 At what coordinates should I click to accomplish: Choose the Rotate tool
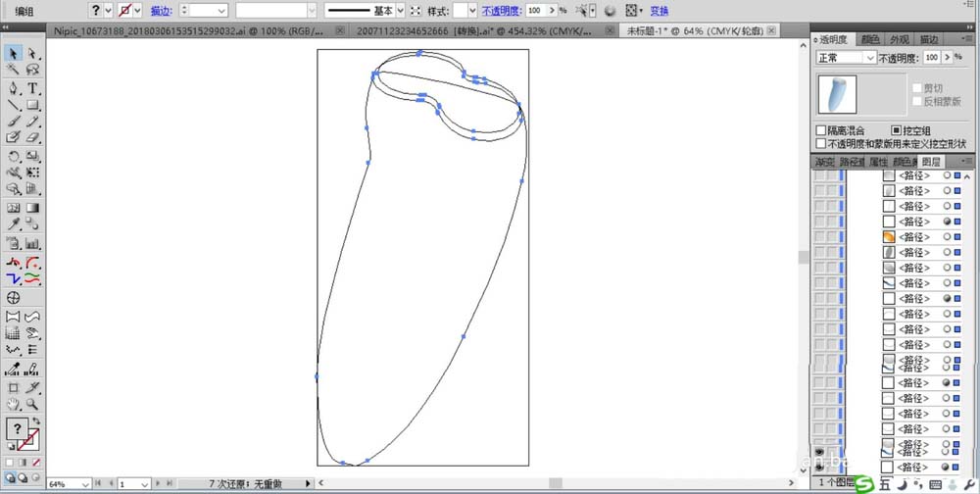click(x=14, y=156)
